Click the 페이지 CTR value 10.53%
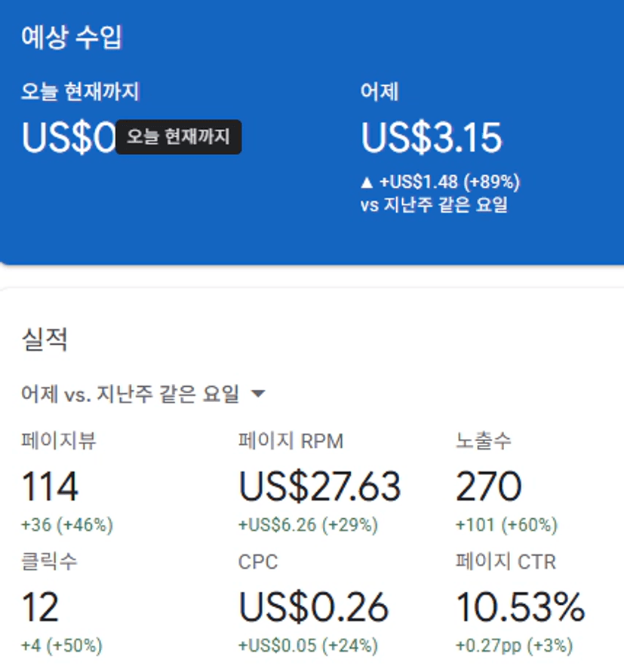Screen dimensions: 624x672 pyautogui.click(x=520, y=607)
